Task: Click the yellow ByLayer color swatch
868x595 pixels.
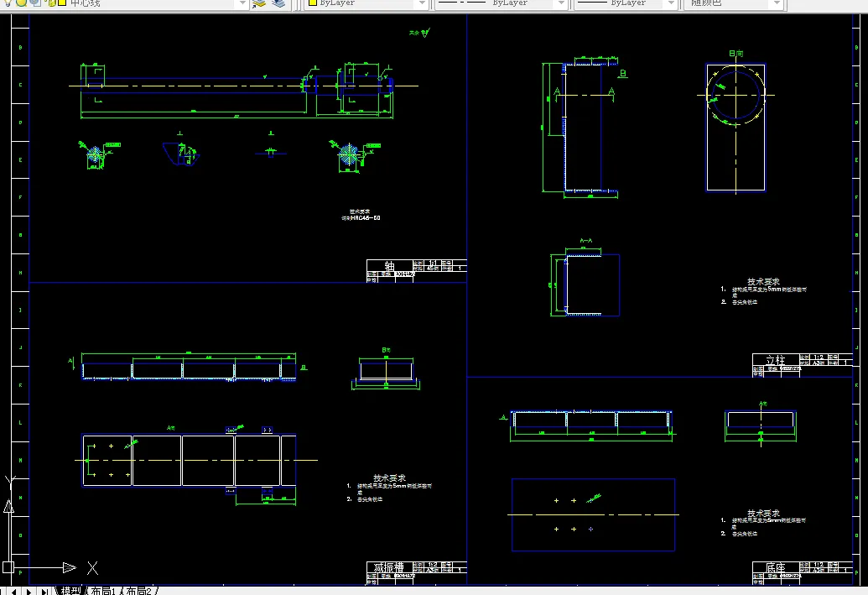Action: [x=312, y=3]
